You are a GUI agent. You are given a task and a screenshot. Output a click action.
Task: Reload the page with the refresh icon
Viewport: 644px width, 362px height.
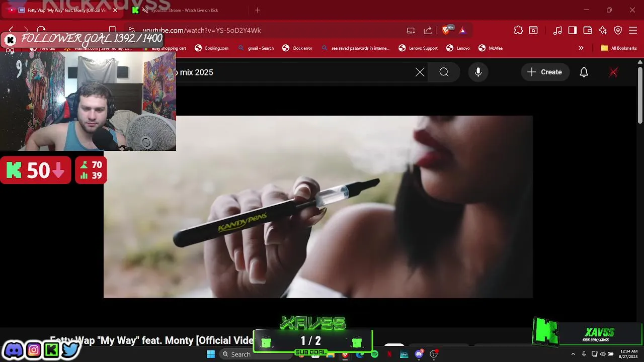[x=41, y=30]
